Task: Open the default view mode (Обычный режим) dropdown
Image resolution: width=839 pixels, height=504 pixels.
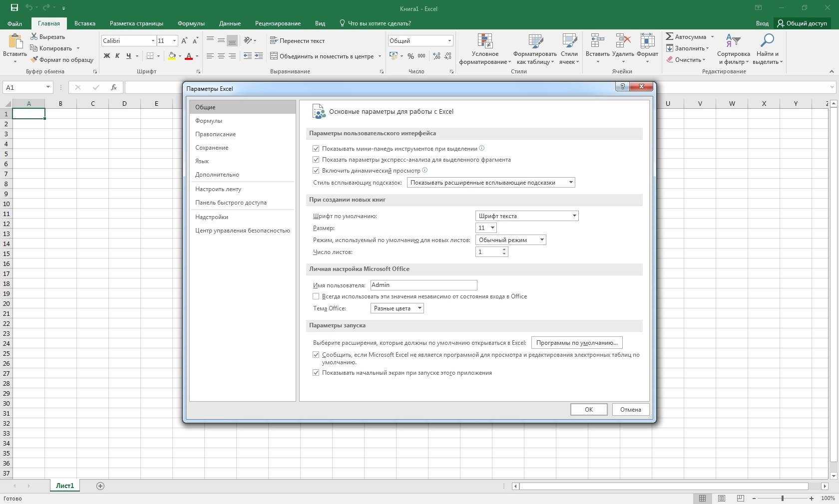Action: pyautogui.click(x=510, y=240)
